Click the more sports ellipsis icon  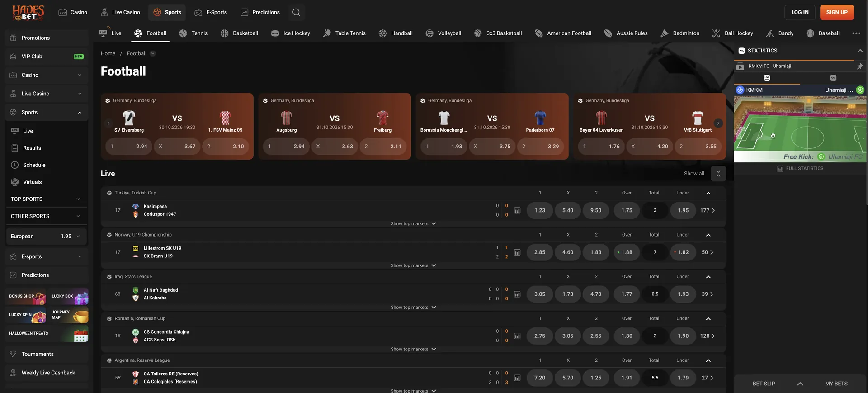pyautogui.click(x=856, y=33)
